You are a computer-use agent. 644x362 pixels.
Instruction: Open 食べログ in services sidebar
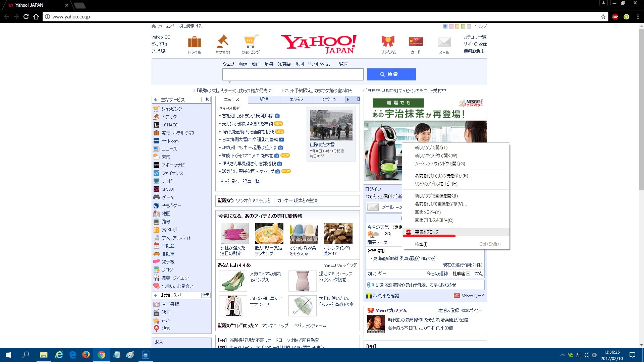pos(169,230)
